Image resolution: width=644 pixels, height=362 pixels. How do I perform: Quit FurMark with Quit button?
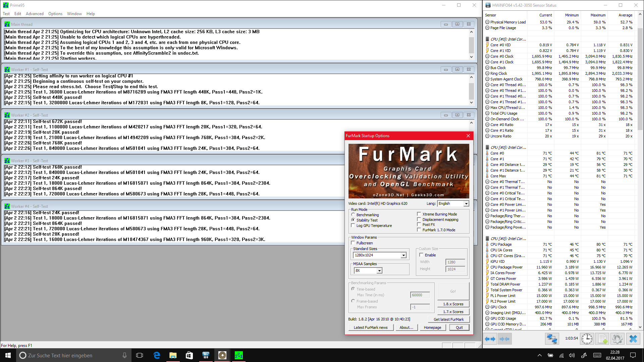pyautogui.click(x=459, y=327)
